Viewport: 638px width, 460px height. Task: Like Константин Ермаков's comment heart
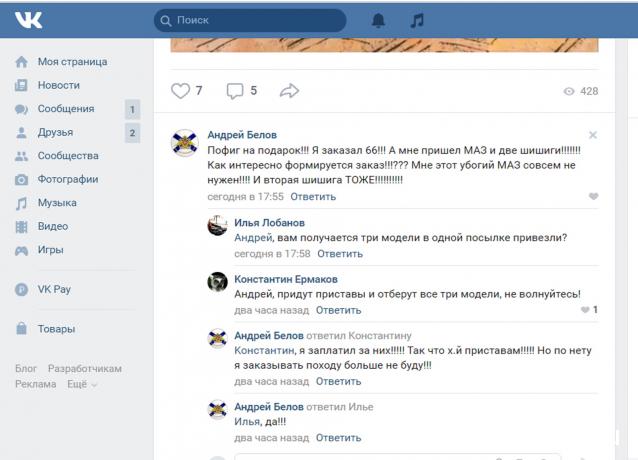585,310
